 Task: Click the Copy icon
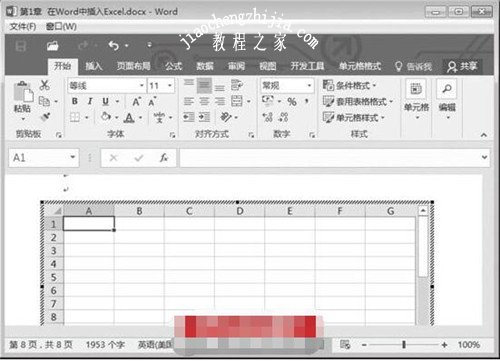pos(44,101)
